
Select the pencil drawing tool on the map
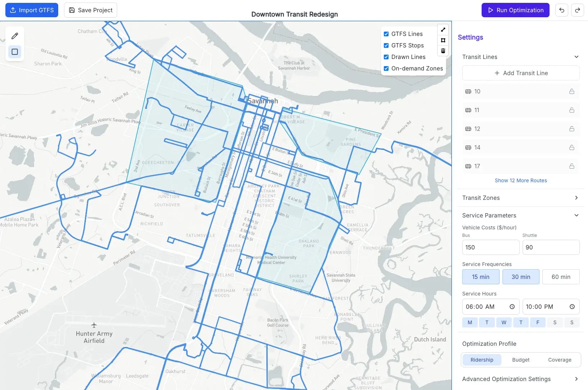[x=14, y=36]
